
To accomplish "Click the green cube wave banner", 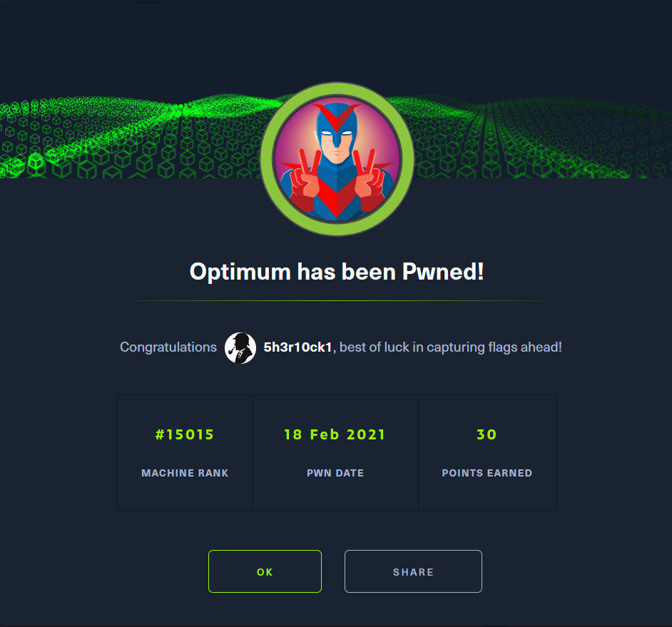I will pyautogui.click(x=128, y=137).
